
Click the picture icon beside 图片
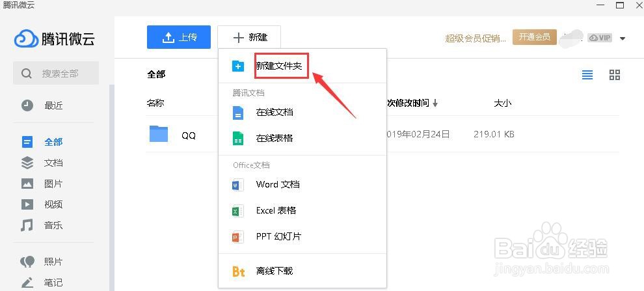[x=27, y=184]
